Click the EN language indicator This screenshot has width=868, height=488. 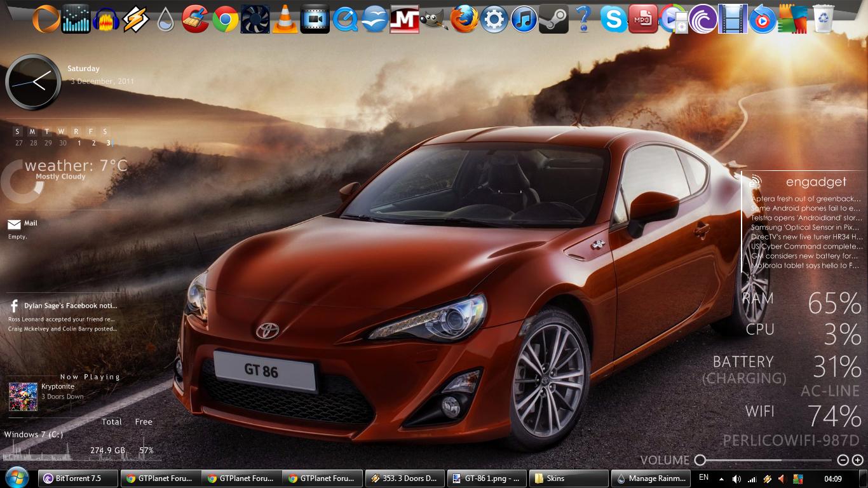703,477
